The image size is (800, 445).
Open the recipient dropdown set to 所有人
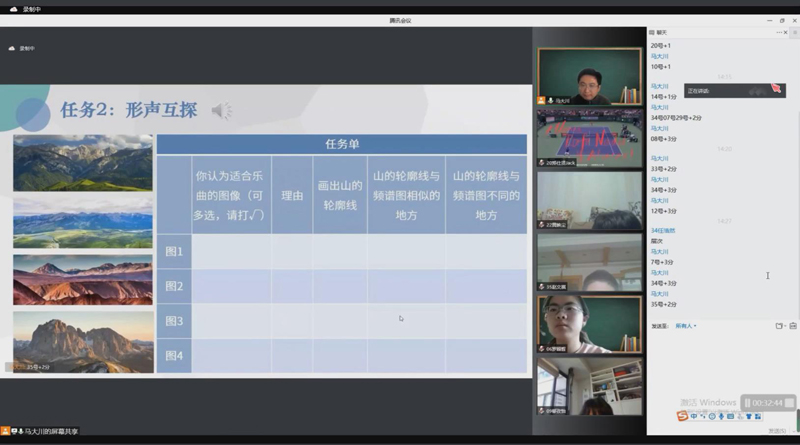(x=686, y=325)
